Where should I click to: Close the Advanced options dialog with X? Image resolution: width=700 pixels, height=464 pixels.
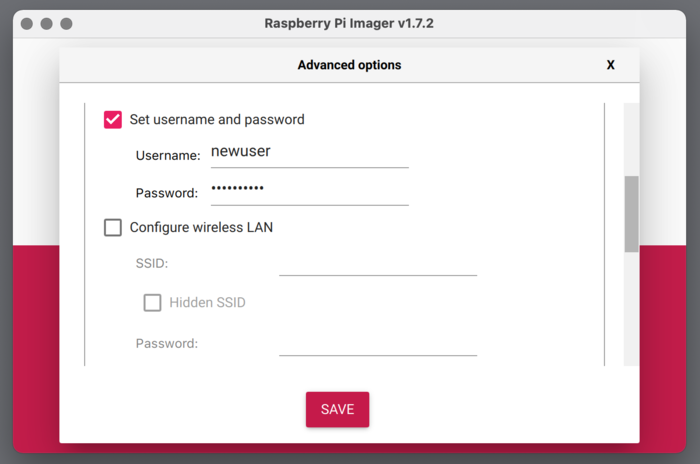click(x=610, y=65)
